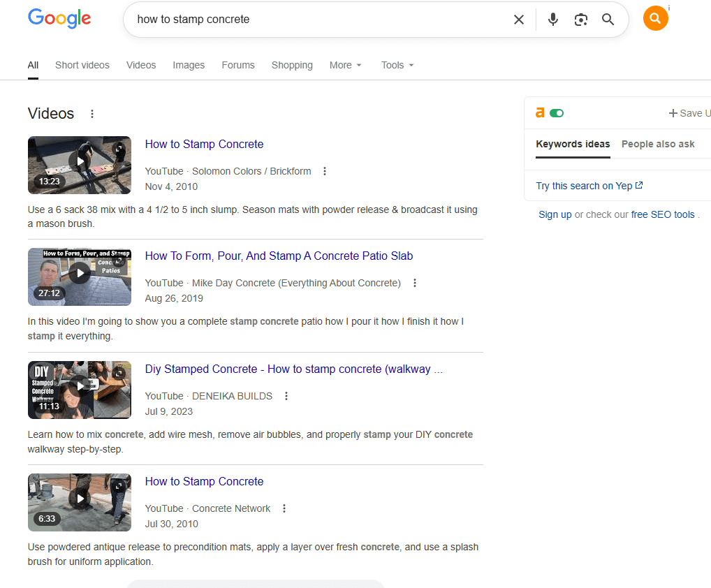Click the 'Sign up' link
The width and height of the screenshot is (711, 588).
click(555, 214)
